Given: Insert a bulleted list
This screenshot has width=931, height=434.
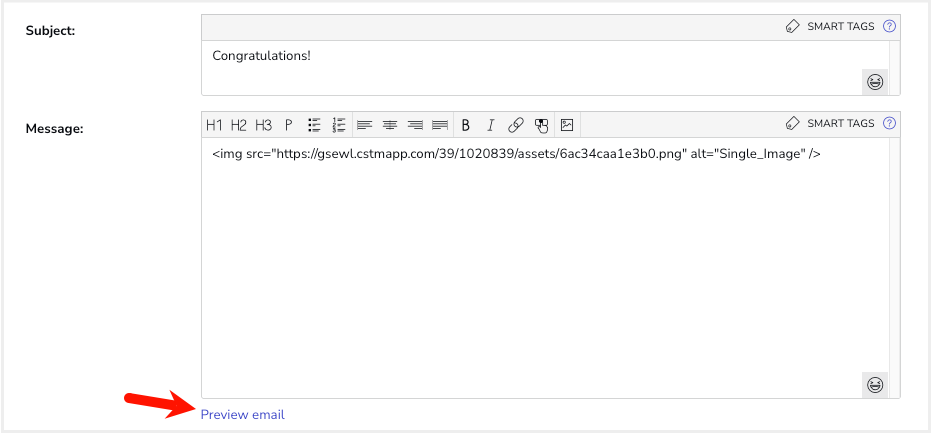Looking at the screenshot, I should [315, 125].
